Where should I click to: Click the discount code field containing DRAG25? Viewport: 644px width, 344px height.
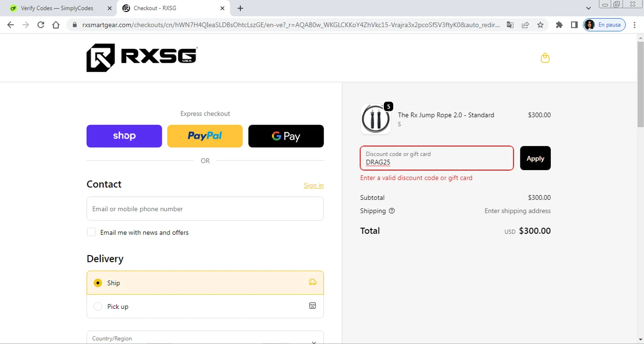tap(437, 158)
